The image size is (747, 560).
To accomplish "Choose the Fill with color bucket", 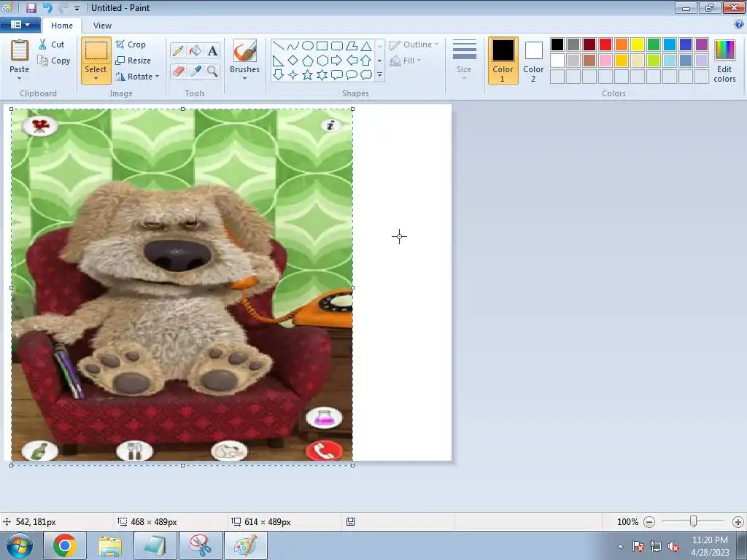I will (x=196, y=50).
